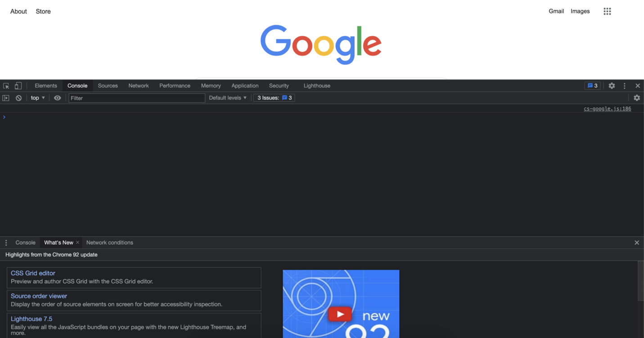Open the Memory tab
The width and height of the screenshot is (644, 338).
point(211,86)
